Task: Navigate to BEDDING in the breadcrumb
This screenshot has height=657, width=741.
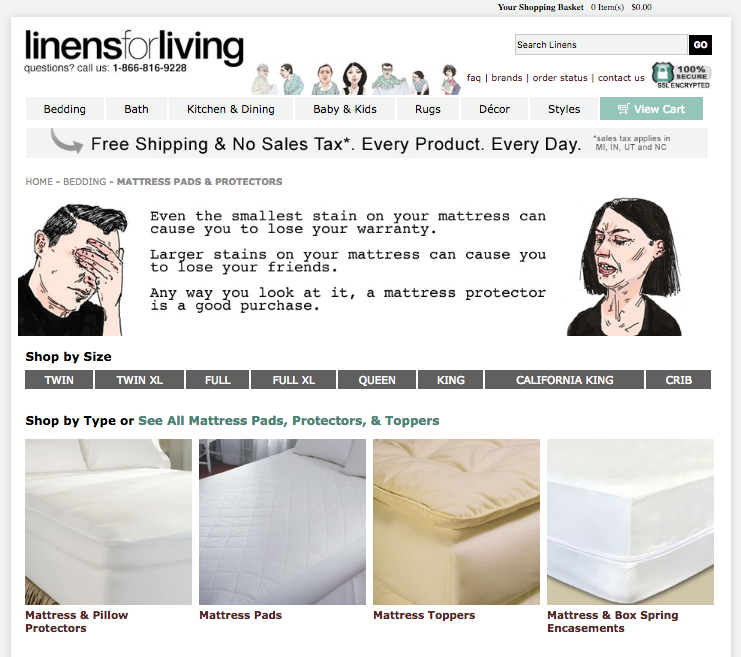Action: coord(85,182)
